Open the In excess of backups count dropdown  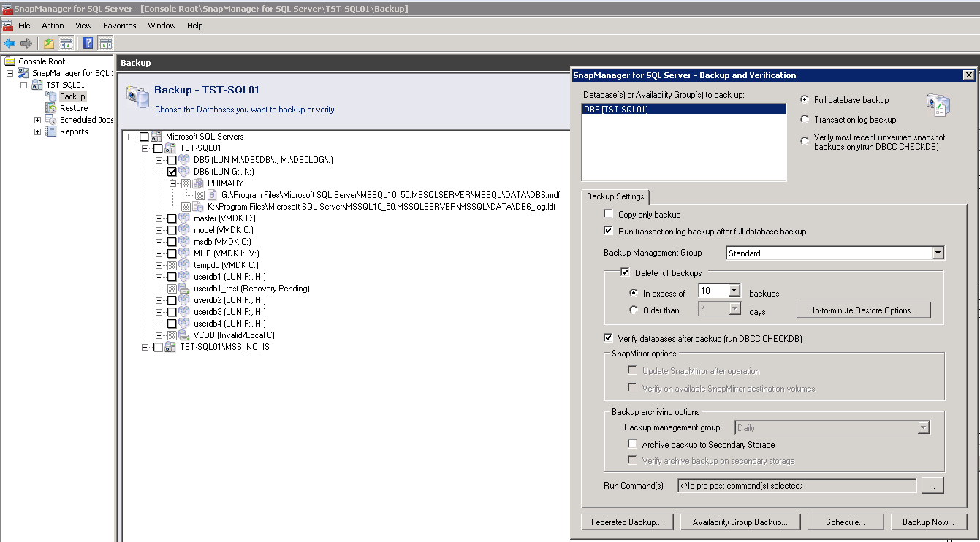[734, 291]
